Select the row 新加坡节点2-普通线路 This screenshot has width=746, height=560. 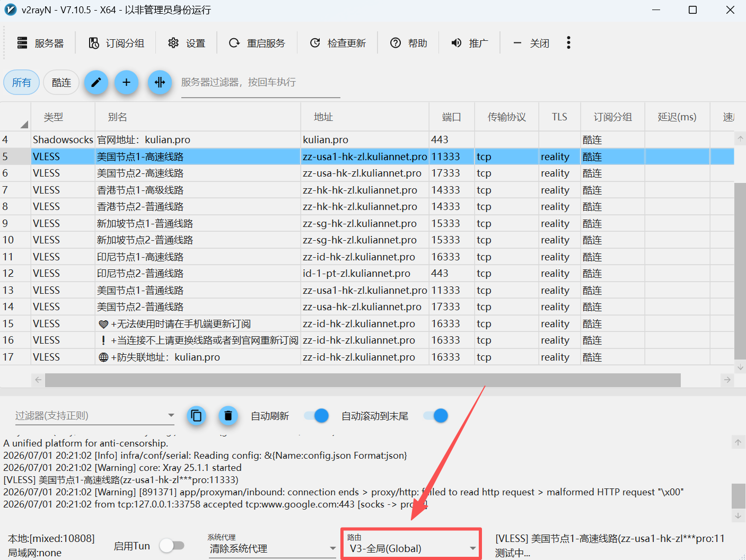367,240
